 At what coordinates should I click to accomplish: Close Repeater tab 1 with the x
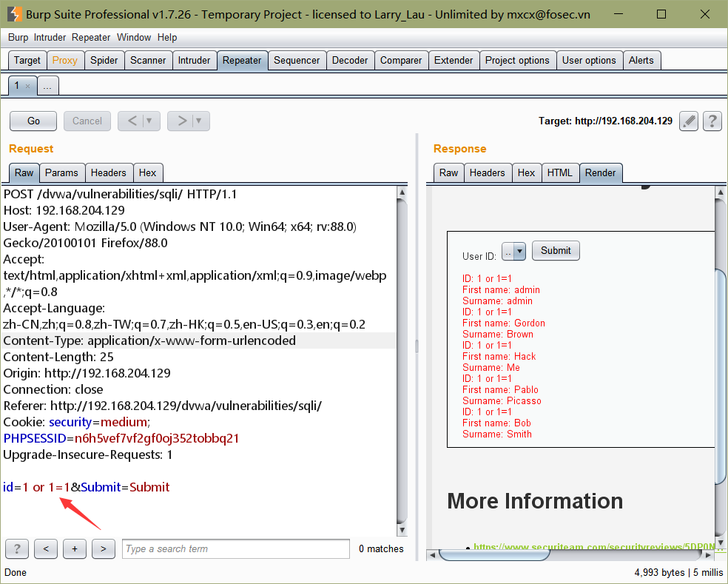28,86
